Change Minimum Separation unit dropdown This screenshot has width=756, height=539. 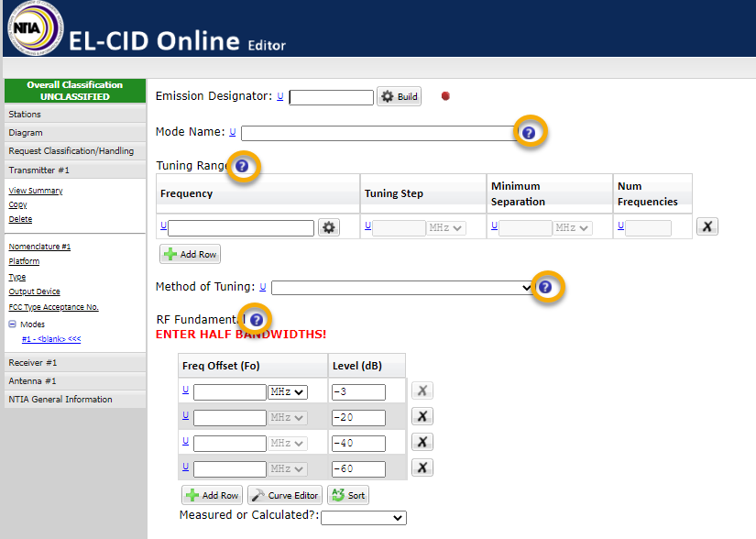(573, 228)
